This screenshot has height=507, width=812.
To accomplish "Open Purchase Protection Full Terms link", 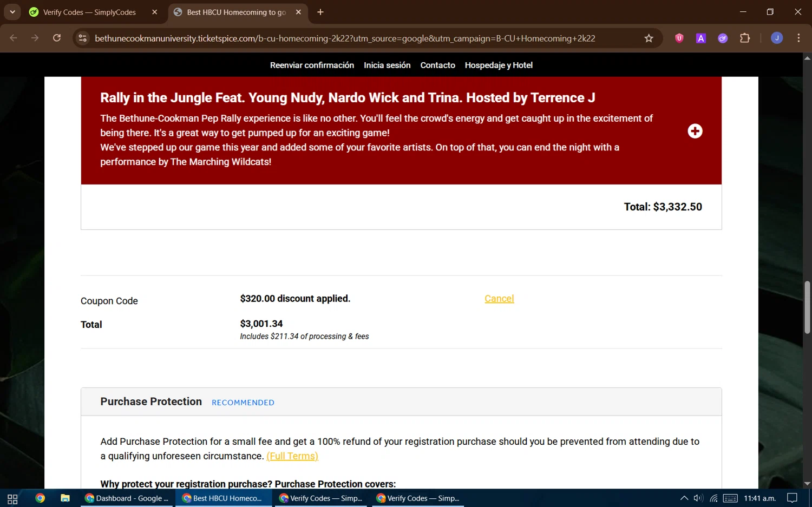I will click(292, 456).
